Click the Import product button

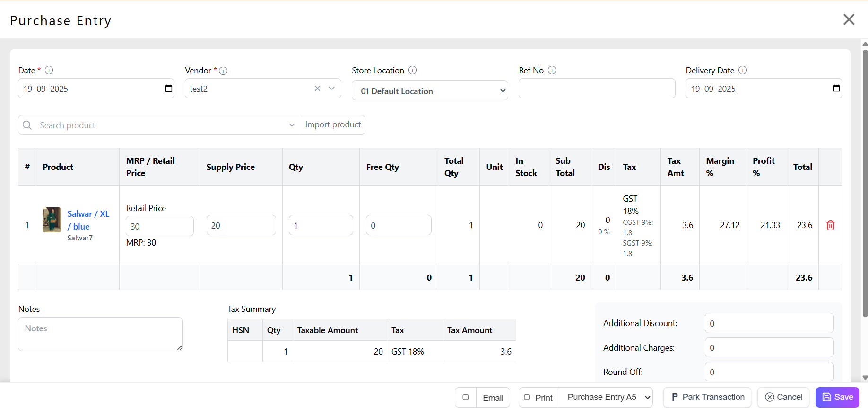click(x=333, y=125)
